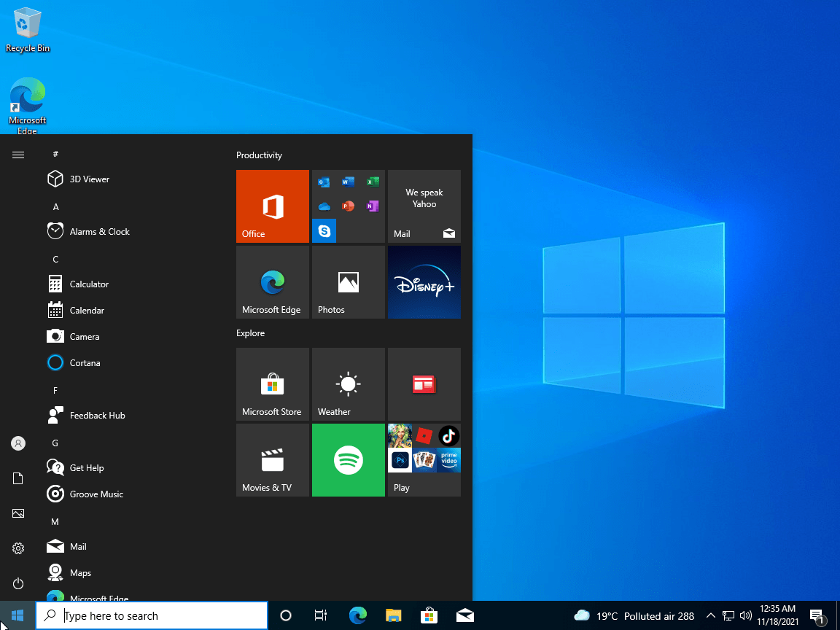Open the Office tile
Screen dimensions: 840x630
(272, 206)
